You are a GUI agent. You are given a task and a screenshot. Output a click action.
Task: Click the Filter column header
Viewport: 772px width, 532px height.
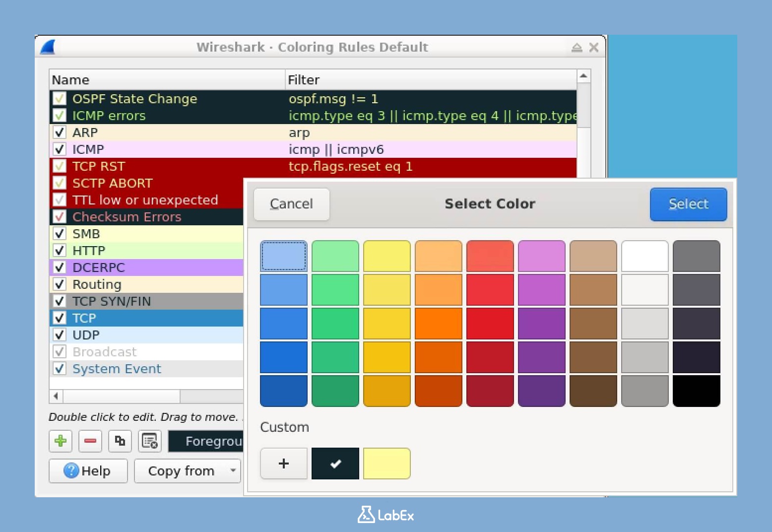pos(431,80)
